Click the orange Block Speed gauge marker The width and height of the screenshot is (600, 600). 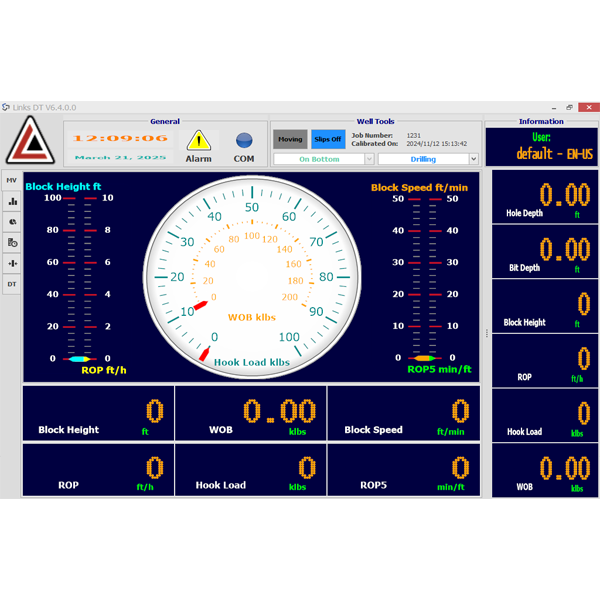coord(424,358)
